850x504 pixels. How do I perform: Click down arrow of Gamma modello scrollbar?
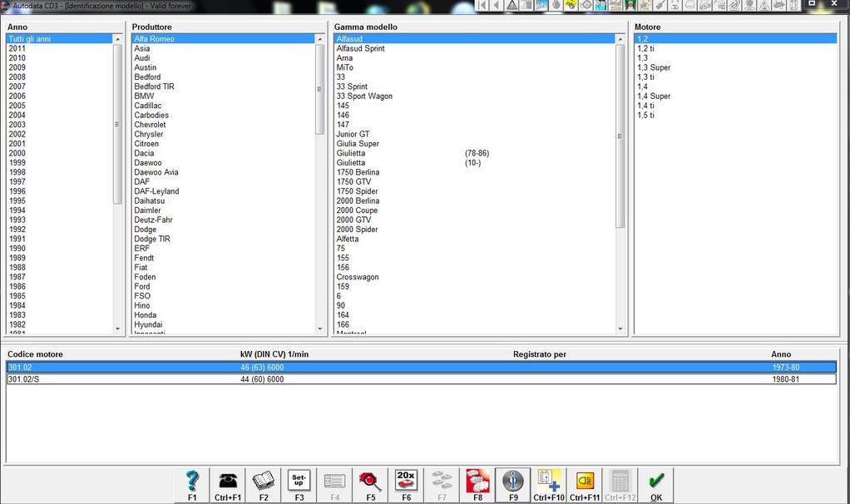click(620, 329)
